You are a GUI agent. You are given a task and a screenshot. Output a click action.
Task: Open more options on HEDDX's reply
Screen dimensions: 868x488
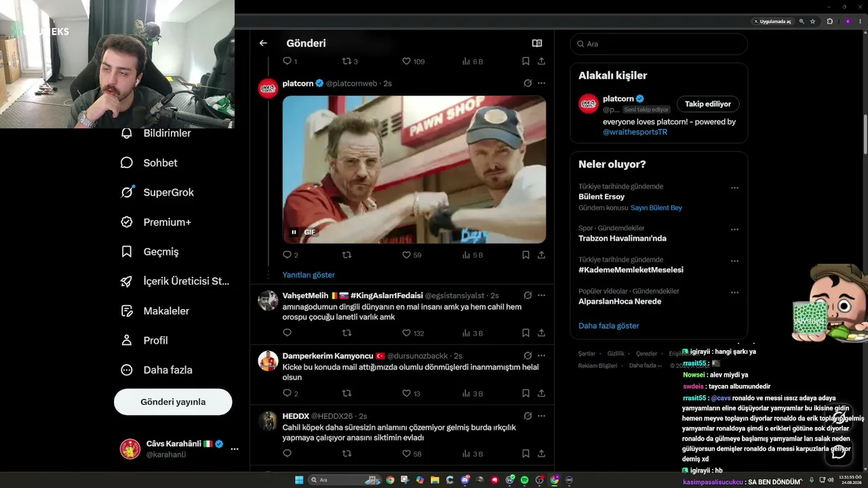pyautogui.click(x=541, y=416)
